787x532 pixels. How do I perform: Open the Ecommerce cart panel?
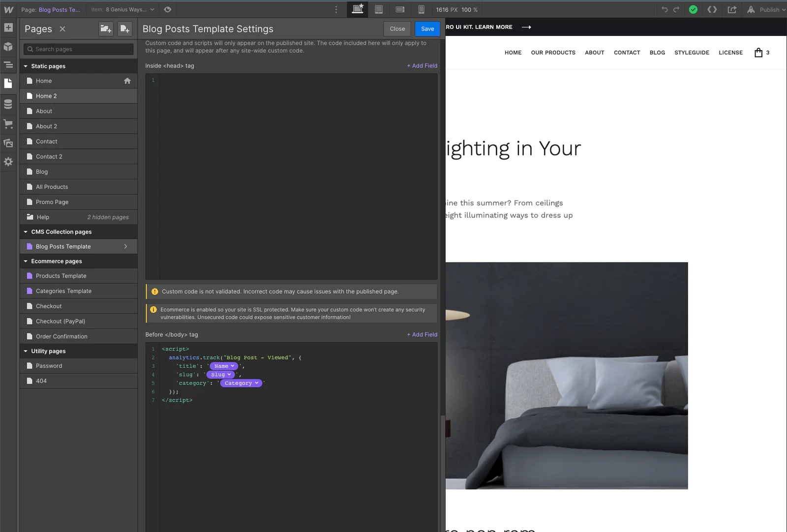click(x=8, y=124)
